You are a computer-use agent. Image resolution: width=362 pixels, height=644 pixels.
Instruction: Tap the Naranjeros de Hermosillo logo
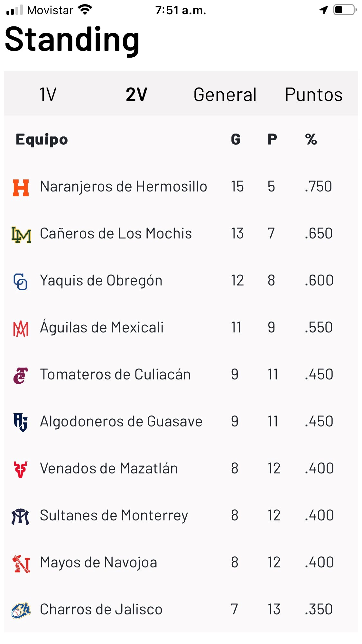[x=21, y=188]
